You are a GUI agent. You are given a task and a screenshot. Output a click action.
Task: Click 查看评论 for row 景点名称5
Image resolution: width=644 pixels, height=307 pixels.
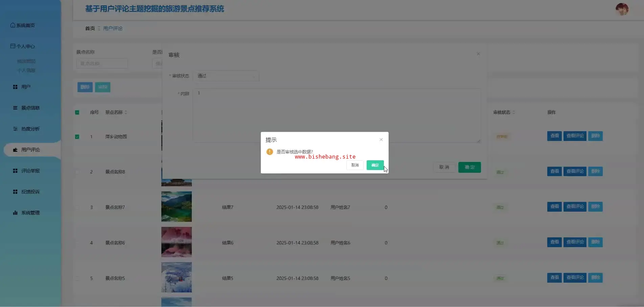tap(575, 278)
